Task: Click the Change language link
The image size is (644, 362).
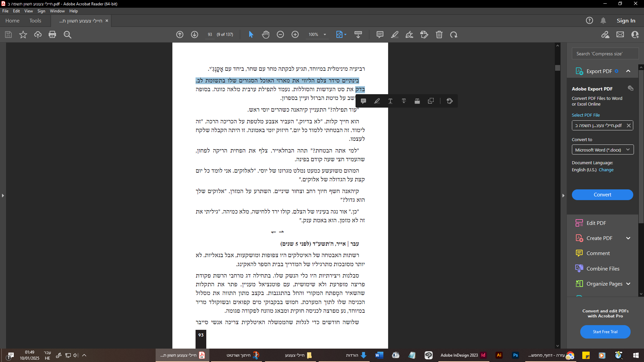Action: point(606,170)
